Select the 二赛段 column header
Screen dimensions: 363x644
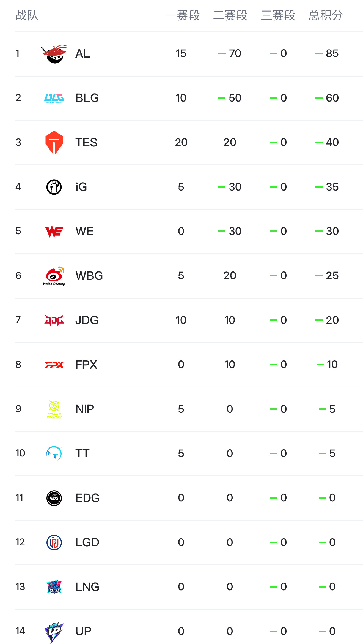pyautogui.click(x=230, y=15)
